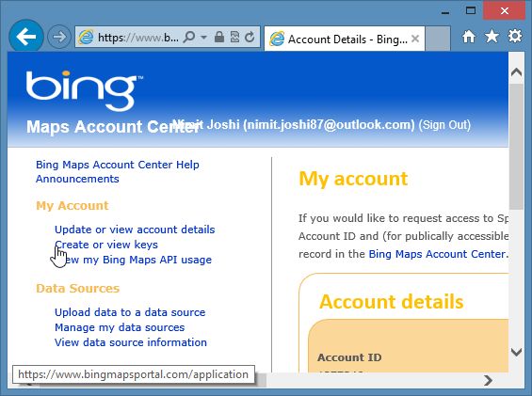Screen dimensions: 532x396
Task: Click the compatibility view icon
Action: pyautogui.click(x=234, y=37)
